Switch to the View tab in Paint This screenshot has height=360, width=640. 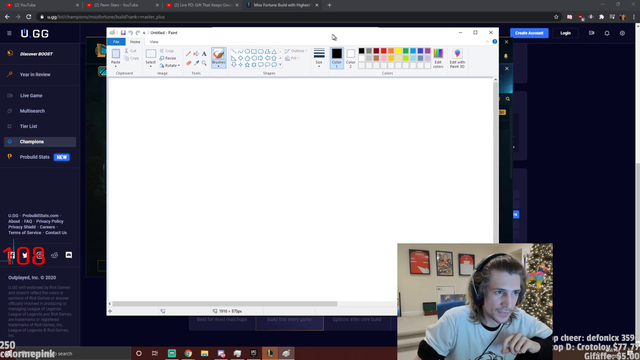click(154, 42)
